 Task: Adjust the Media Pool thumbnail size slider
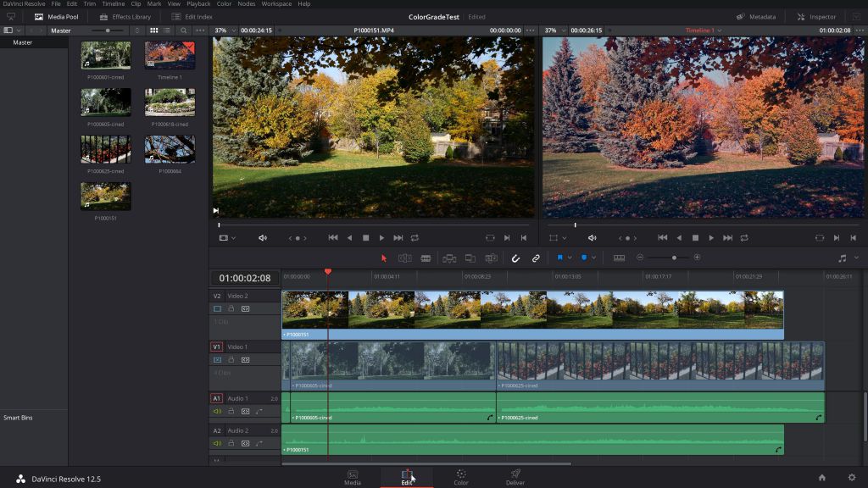108,30
